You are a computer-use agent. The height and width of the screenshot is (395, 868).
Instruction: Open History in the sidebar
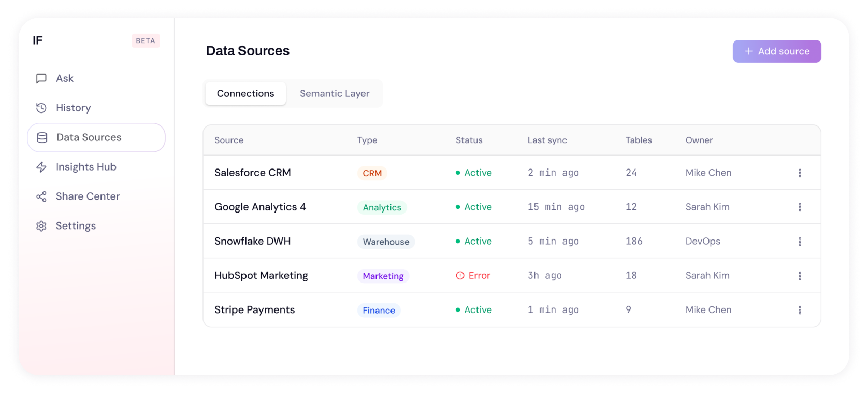pyautogui.click(x=96, y=108)
